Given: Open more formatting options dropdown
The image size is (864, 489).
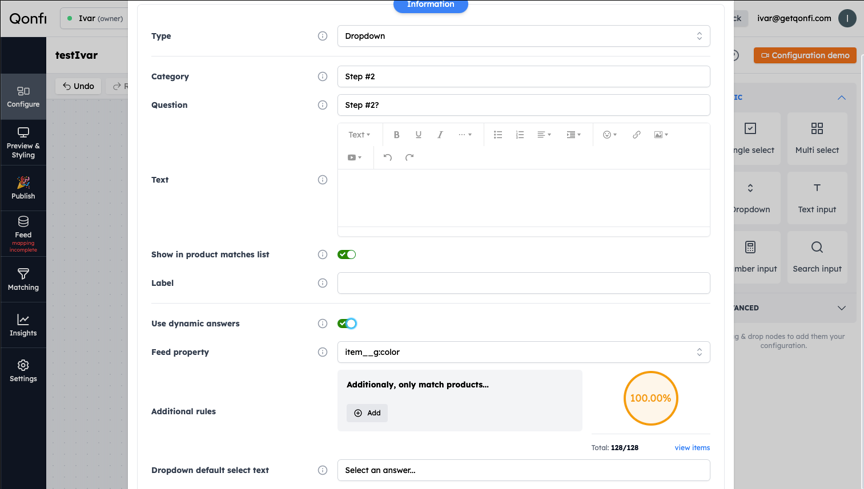Looking at the screenshot, I should 465,135.
